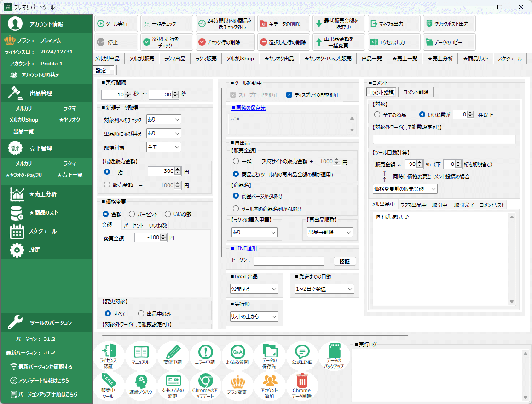The height and width of the screenshot is (404, 532).
Task: Open ★売上分析 in the sidebar
Action: 43,194
